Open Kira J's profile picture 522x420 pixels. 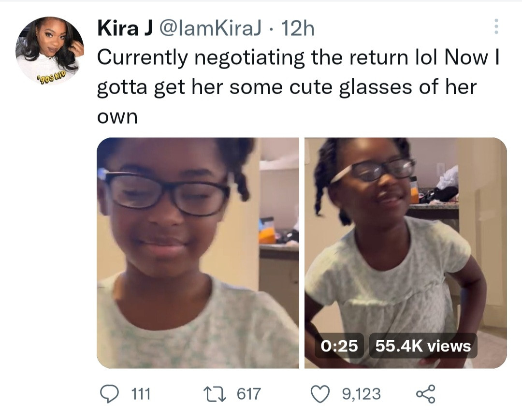[50, 50]
